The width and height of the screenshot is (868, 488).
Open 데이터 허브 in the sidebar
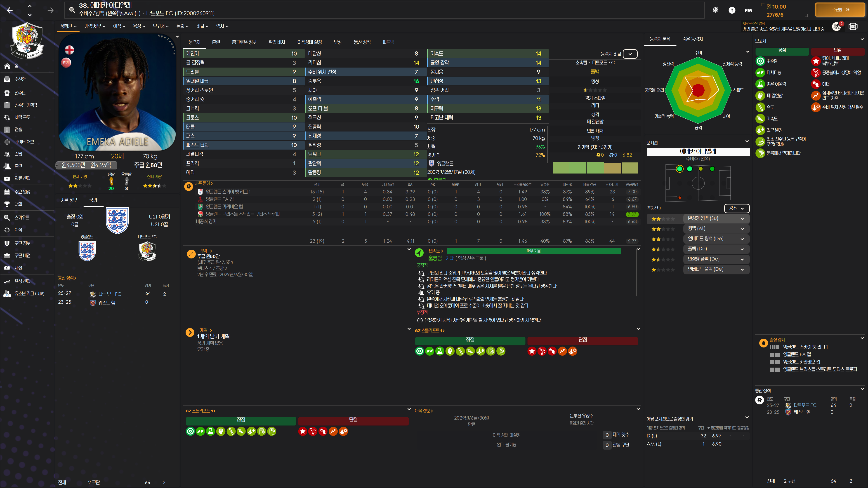point(24,142)
